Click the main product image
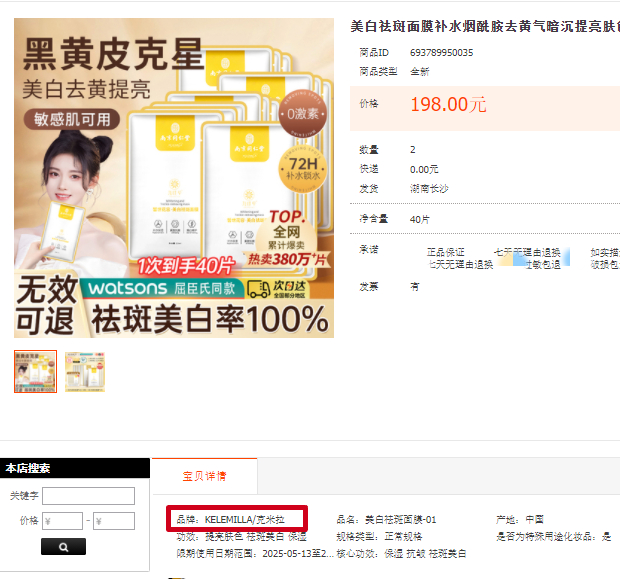Viewport: 620px width, 579px height. [x=174, y=178]
